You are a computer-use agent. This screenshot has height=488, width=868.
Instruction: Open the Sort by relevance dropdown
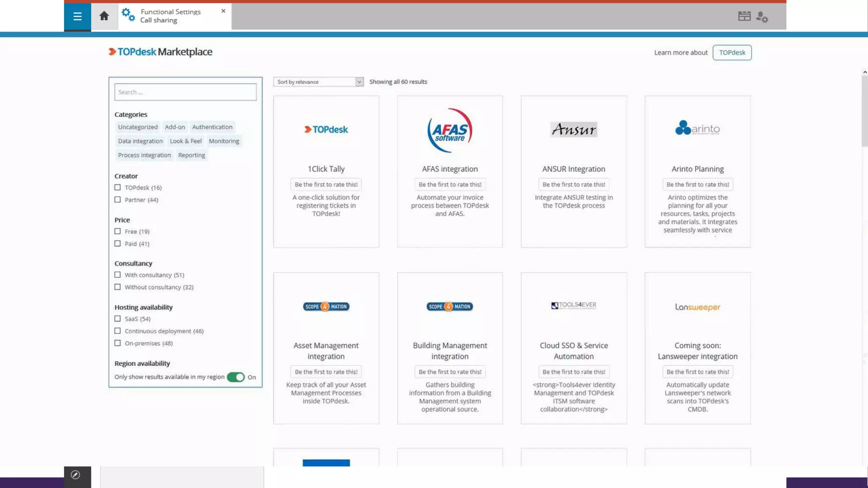click(318, 82)
